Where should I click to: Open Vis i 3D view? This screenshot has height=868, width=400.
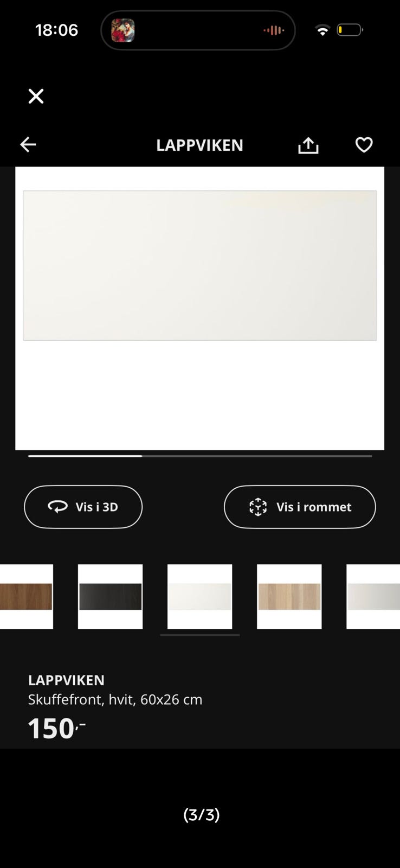point(83,507)
